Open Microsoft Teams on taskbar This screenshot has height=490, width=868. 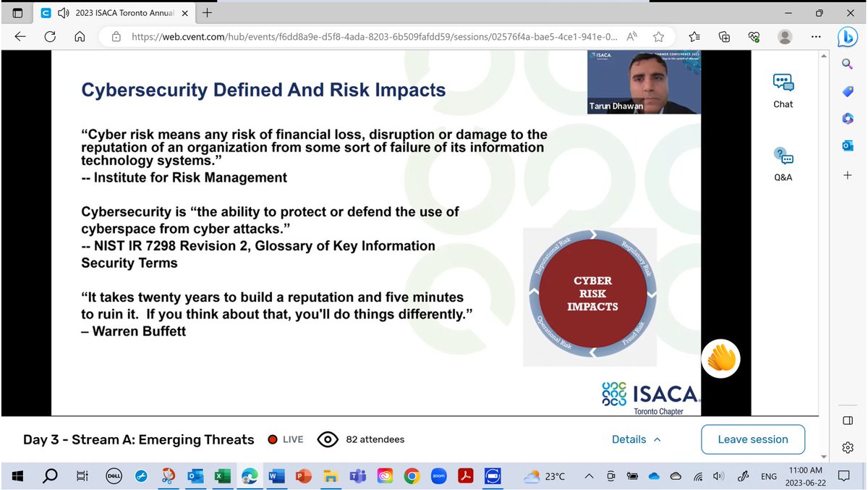point(357,476)
